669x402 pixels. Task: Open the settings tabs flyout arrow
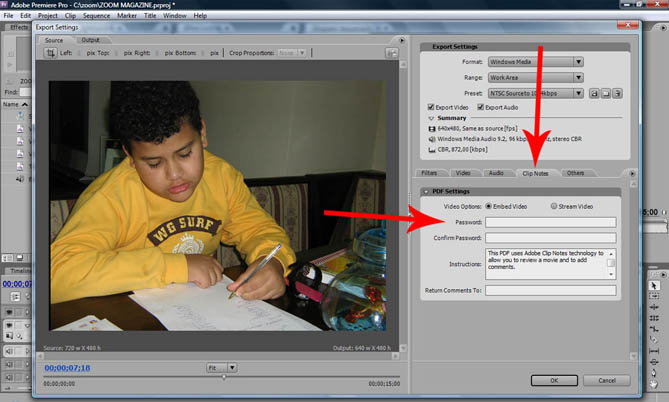631,173
